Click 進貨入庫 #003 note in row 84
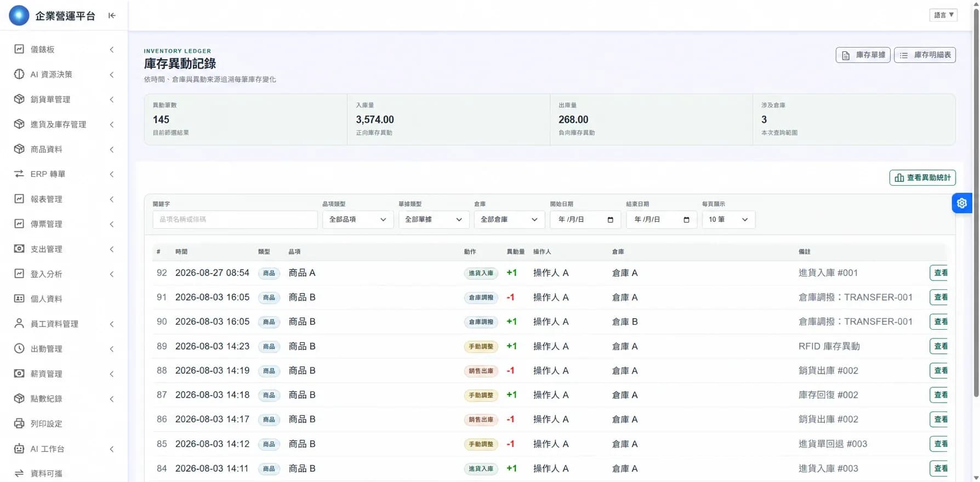The image size is (980, 482). [x=828, y=468]
